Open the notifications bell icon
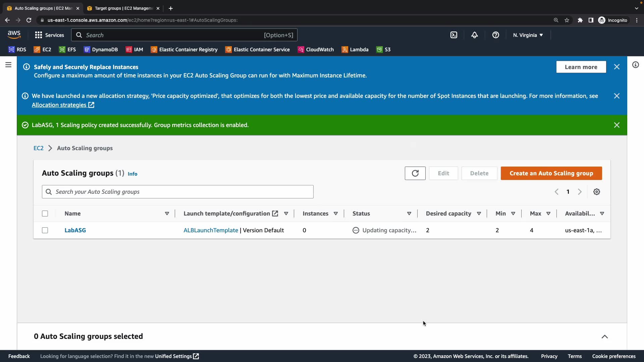 coord(474,35)
